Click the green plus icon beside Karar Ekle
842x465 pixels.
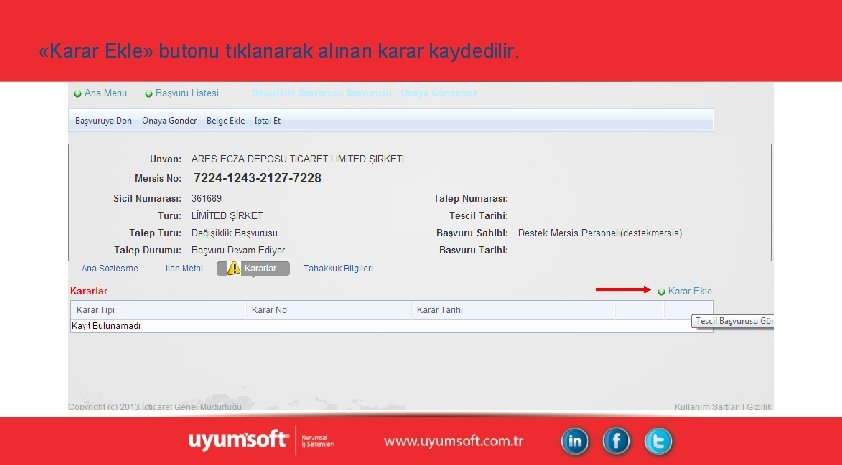(662, 292)
